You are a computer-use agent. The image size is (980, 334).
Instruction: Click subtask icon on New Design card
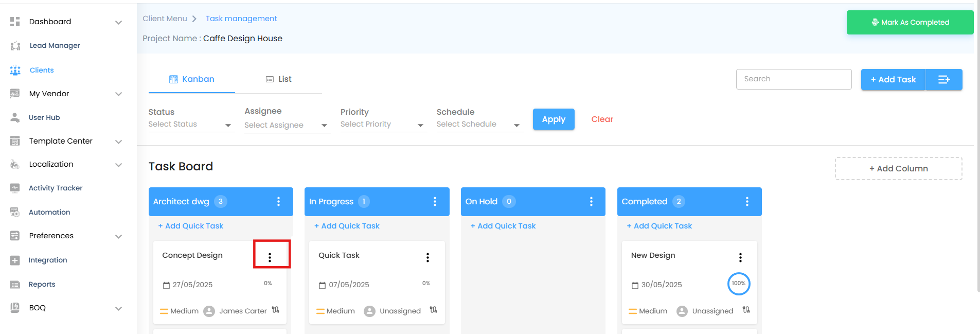[x=746, y=310]
